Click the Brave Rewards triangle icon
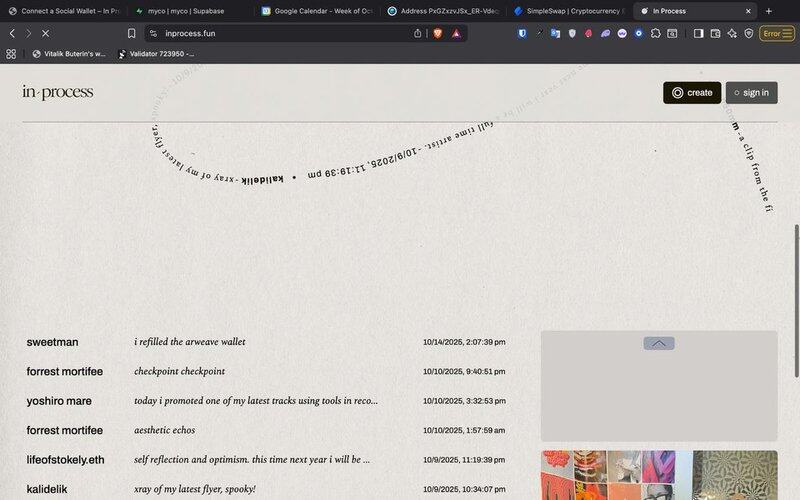The height and width of the screenshot is (500, 800). 456,33
